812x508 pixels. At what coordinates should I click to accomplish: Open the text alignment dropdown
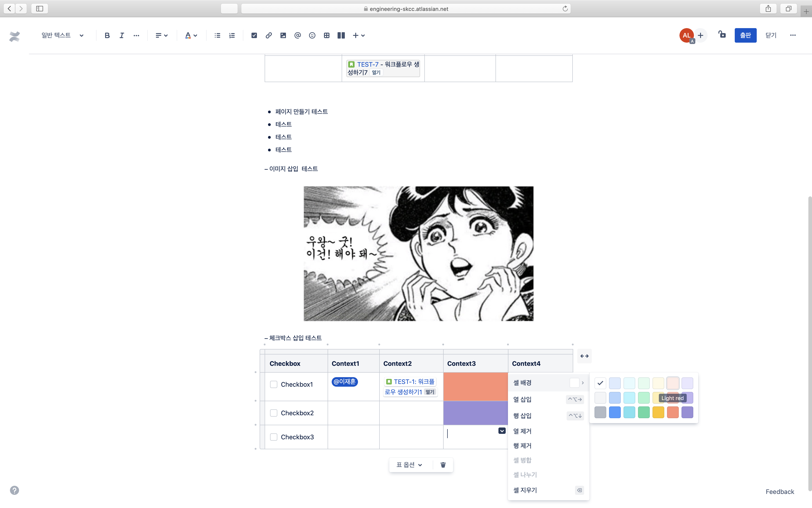pyautogui.click(x=161, y=35)
